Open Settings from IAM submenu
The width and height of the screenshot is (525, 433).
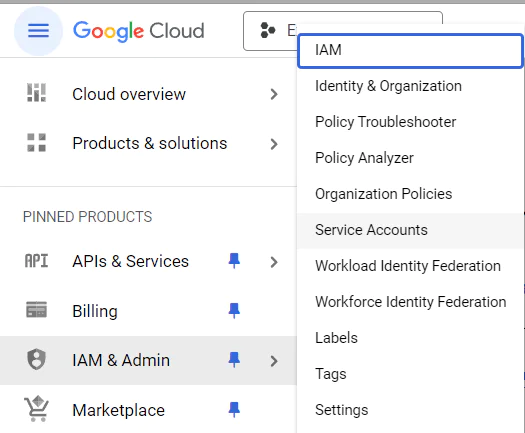point(410,410)
